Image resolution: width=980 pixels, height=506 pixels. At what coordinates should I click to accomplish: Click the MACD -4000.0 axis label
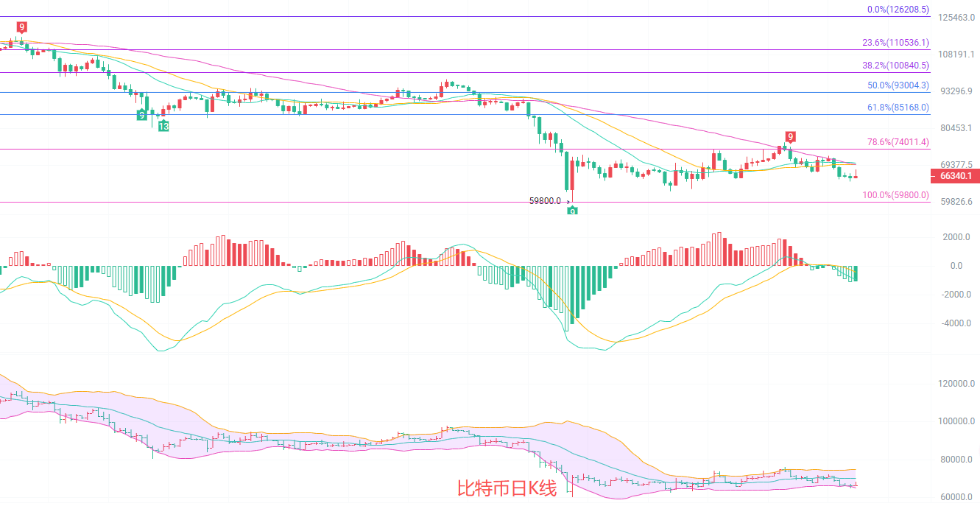955,323
